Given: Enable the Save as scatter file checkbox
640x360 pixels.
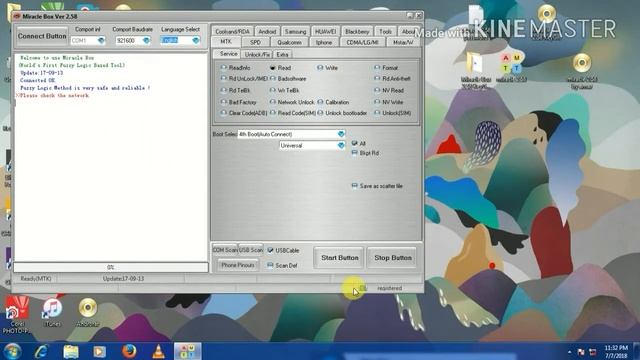Looking at the screenshot, I should 354,186.
